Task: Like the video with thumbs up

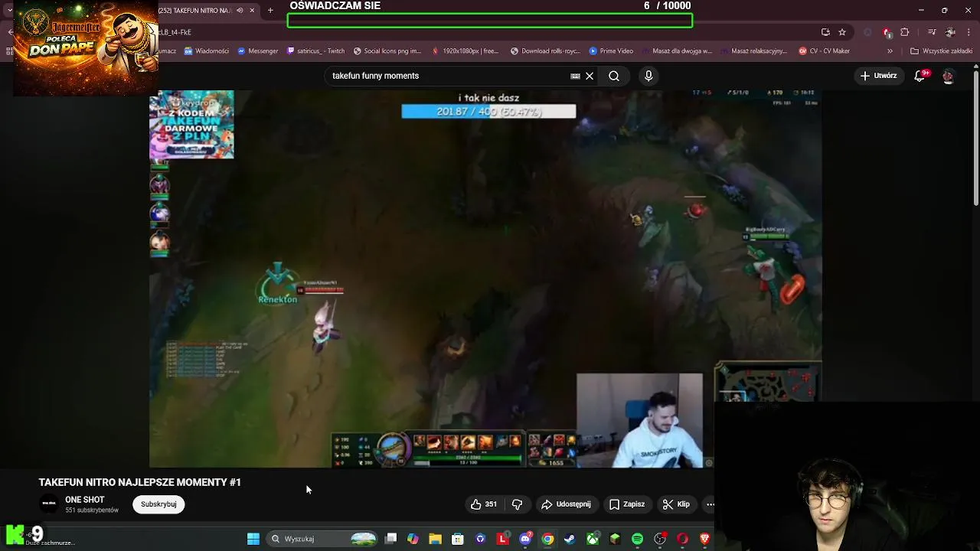Action: click(484, 504)
